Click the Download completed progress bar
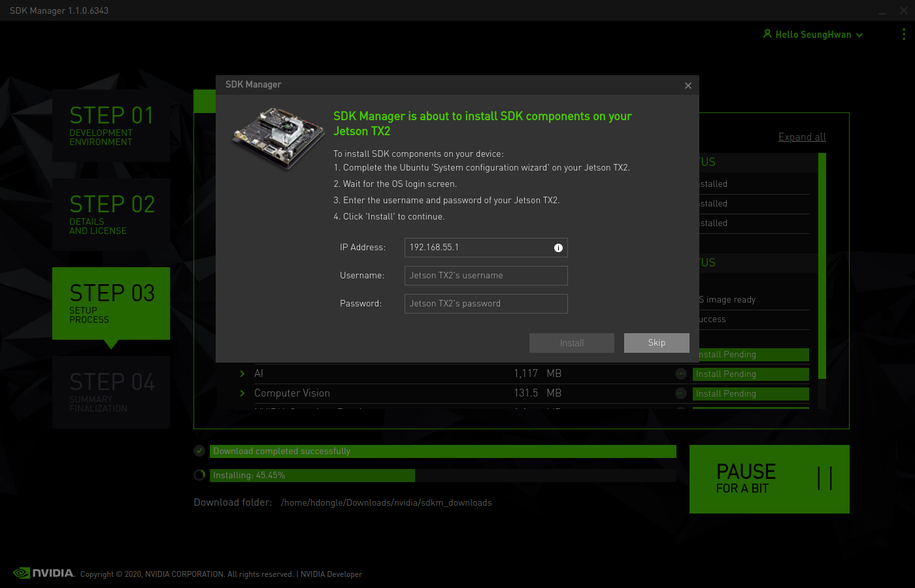This screenshot has width=915, height=588. coord(443,451)
